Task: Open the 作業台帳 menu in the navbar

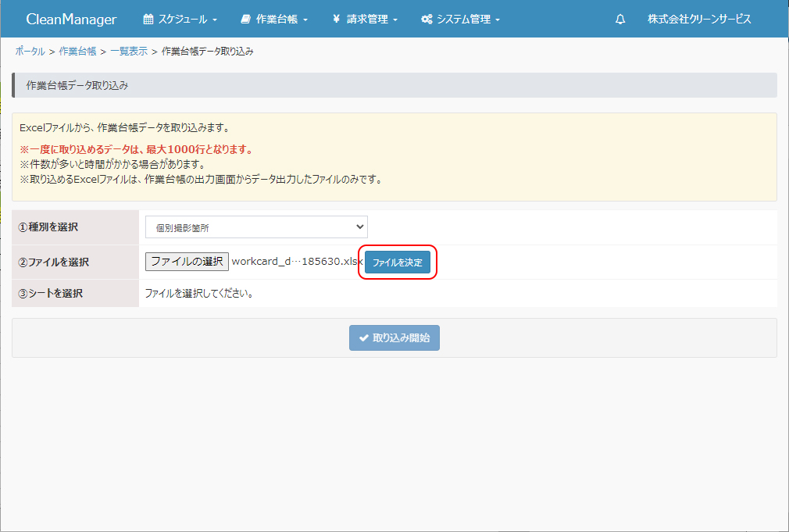Action: [277, 20]
